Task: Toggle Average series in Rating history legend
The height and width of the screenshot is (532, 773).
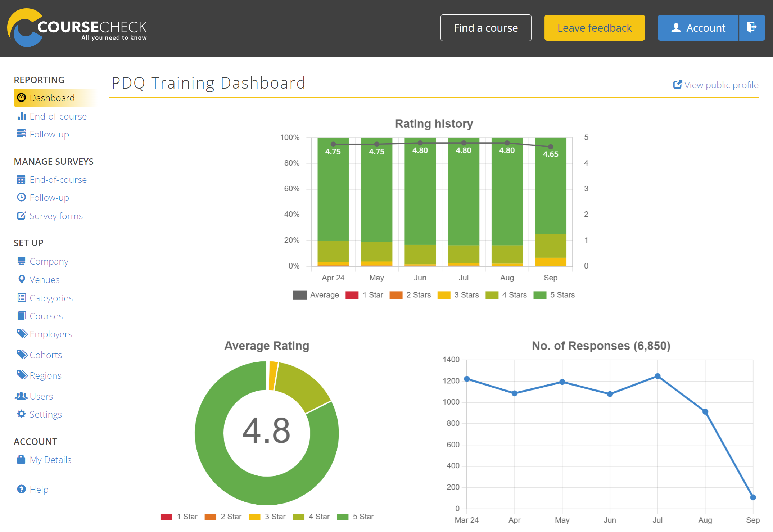Action: (300, 295)
